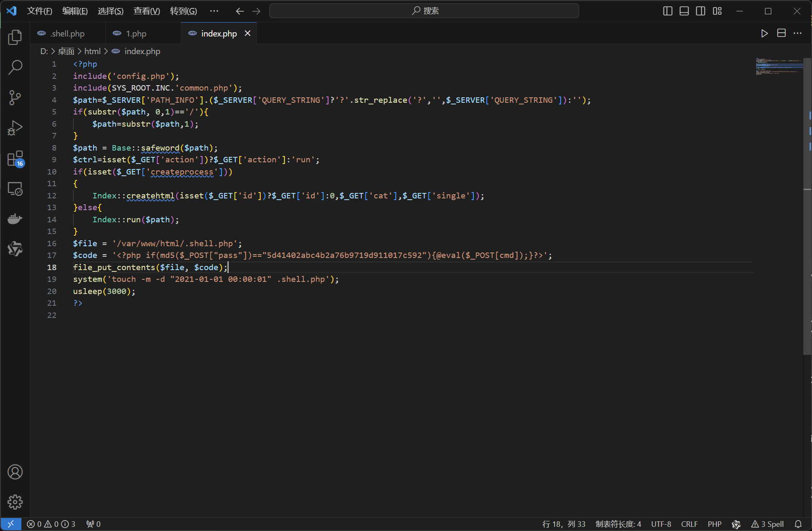Expand the hidden menu items ellipsis
This screenshot has width=812, height=531.
(214, 11)
